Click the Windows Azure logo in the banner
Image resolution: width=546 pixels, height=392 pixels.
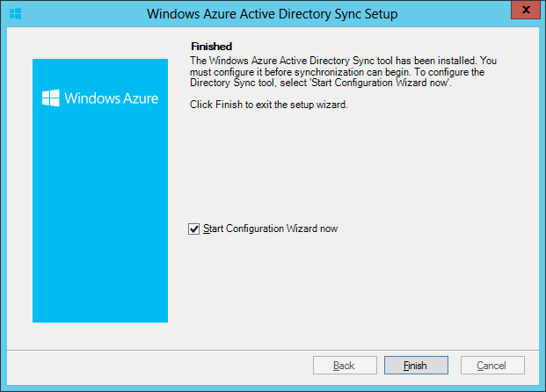point(51,98)
